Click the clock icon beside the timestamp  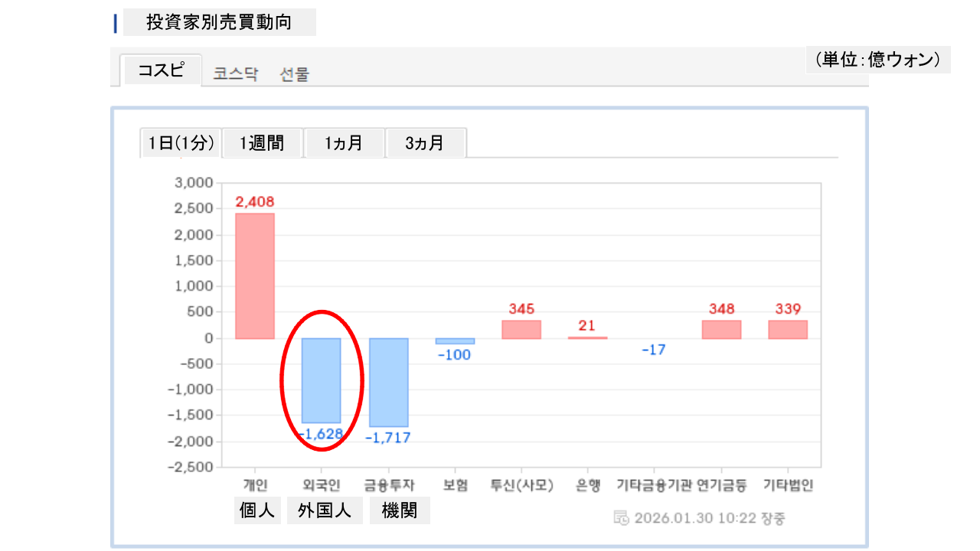pyautogui.click(x=622, y=518)
